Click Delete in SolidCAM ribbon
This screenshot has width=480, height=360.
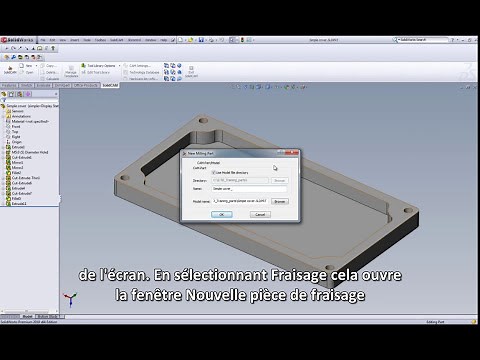coord(49,72)
